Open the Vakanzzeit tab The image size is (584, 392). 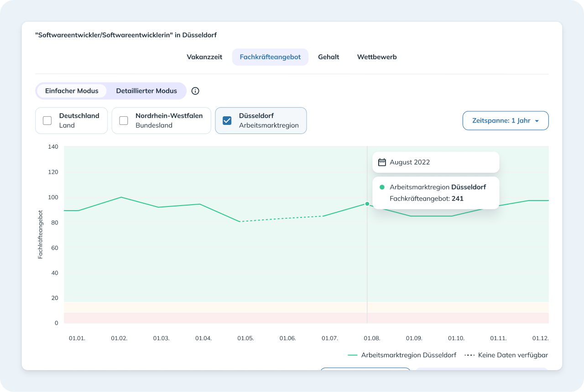[204, 57]
